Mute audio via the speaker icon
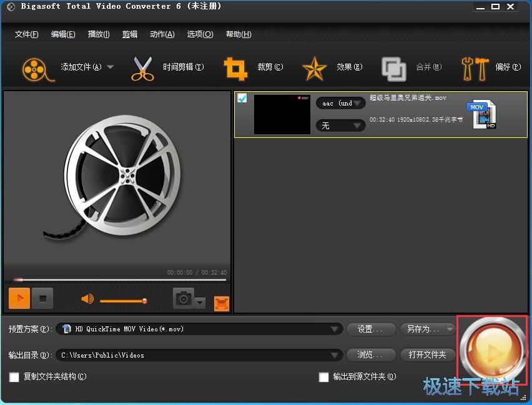 tap(86, 299)
